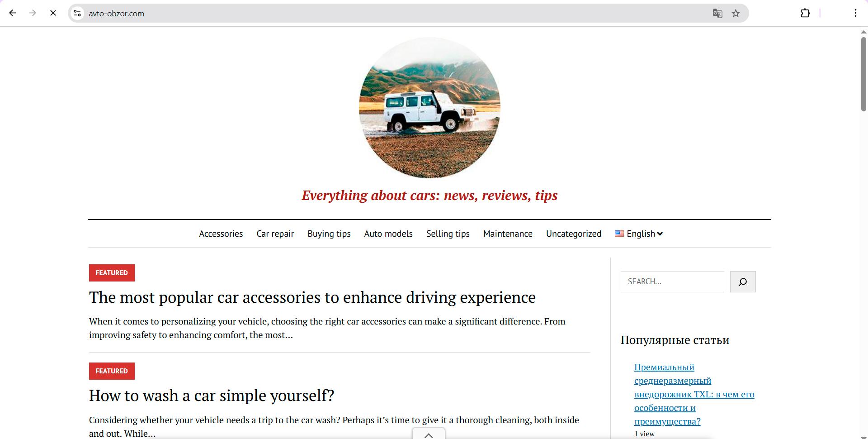Expand the English language dropdown
868x439 pixels.
[x=639, y=234]
